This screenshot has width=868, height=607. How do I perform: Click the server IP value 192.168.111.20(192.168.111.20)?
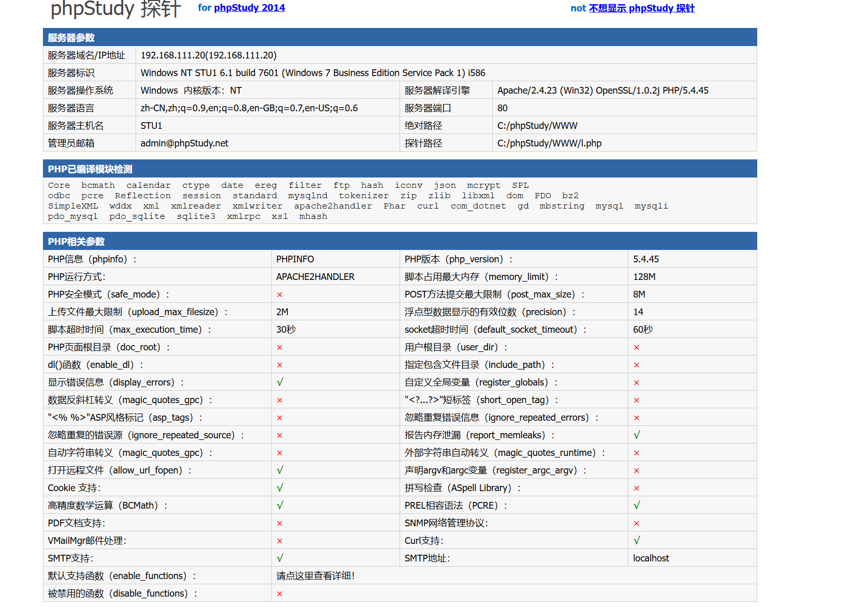point(209,55)
